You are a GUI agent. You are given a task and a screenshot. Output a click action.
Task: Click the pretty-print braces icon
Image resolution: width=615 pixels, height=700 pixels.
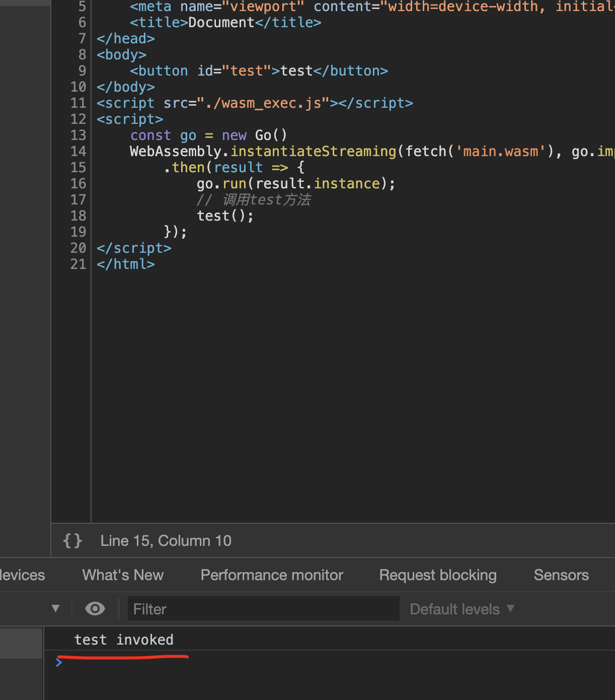coord(72,541)
